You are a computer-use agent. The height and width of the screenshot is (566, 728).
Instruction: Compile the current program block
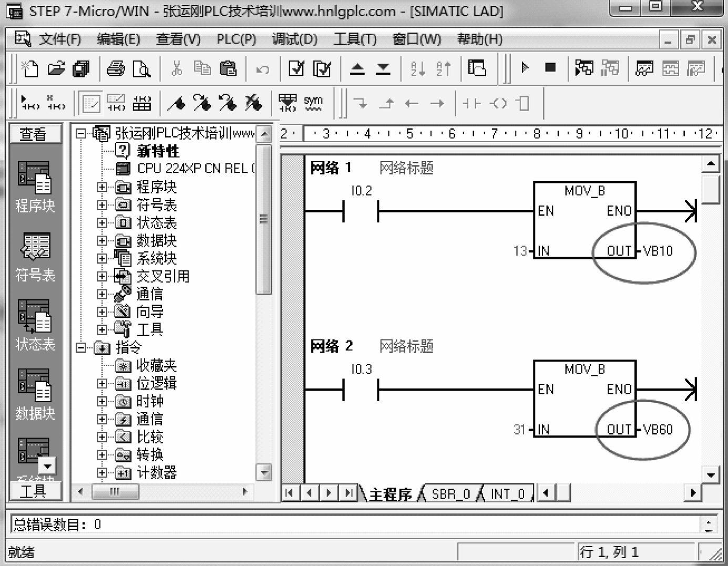pyautogui.click(x=296, y=68)
